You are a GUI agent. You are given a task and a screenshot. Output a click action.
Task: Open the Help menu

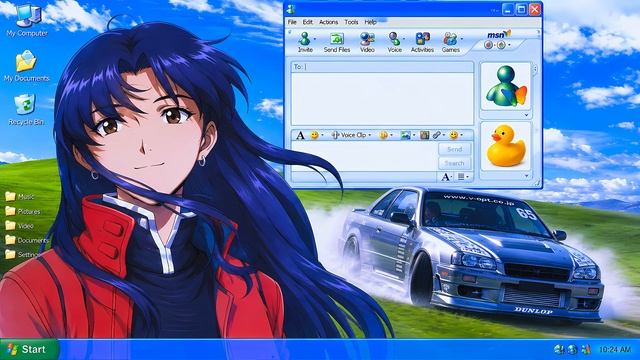pyautogui.click(x=370, y=22)
